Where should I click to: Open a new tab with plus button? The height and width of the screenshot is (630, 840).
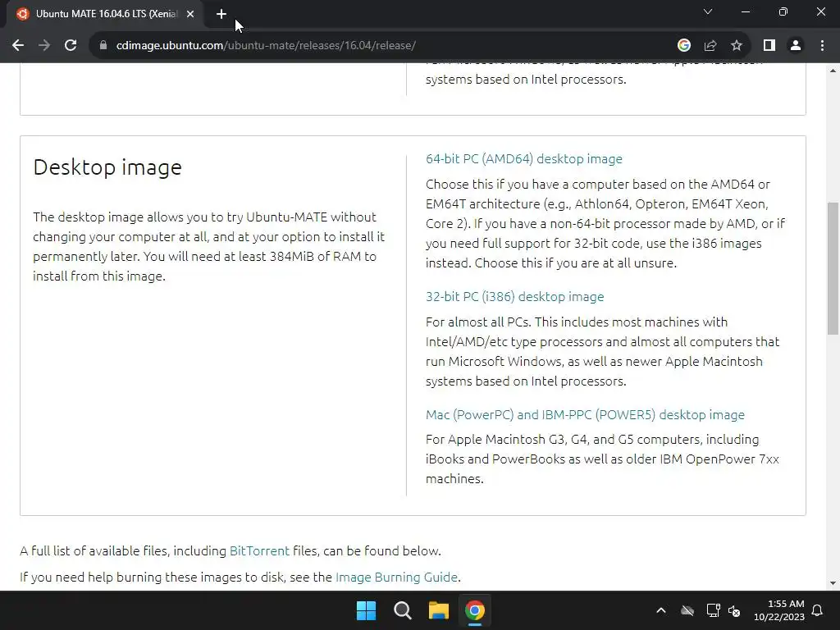(221, 14)
